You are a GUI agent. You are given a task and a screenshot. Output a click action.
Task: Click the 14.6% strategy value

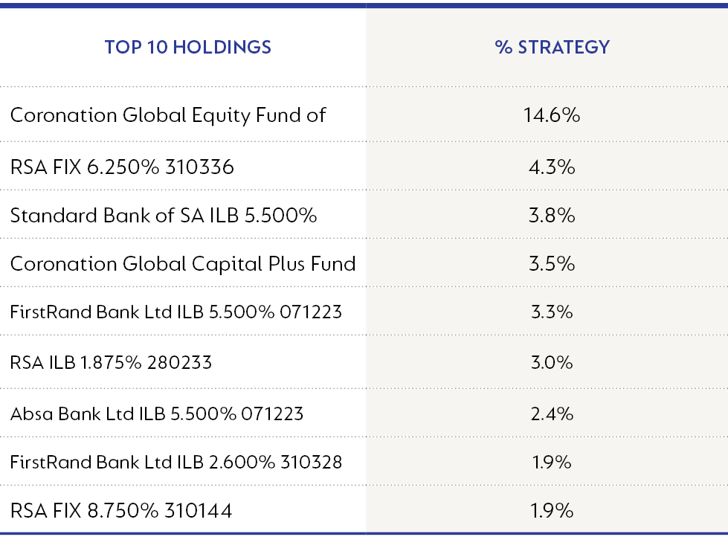tap(552, 115)
